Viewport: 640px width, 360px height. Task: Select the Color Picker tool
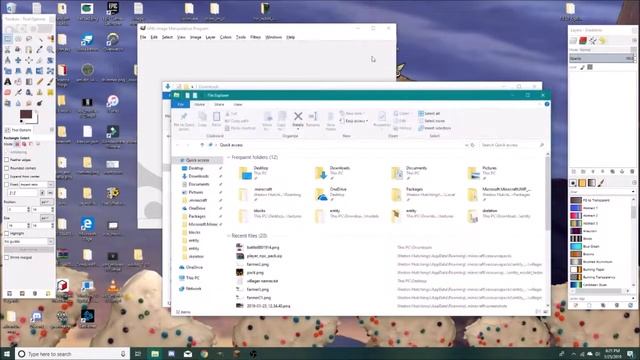coord(40,50)
